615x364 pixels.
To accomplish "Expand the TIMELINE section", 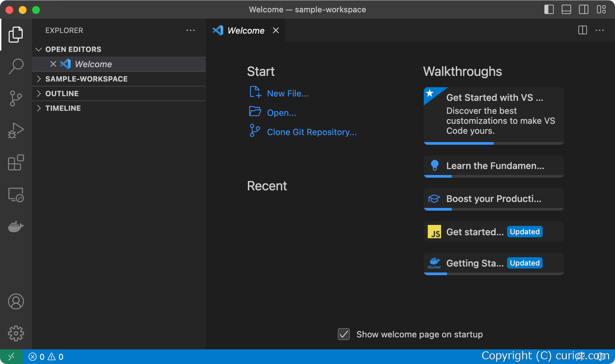I will tap(39, 108).
